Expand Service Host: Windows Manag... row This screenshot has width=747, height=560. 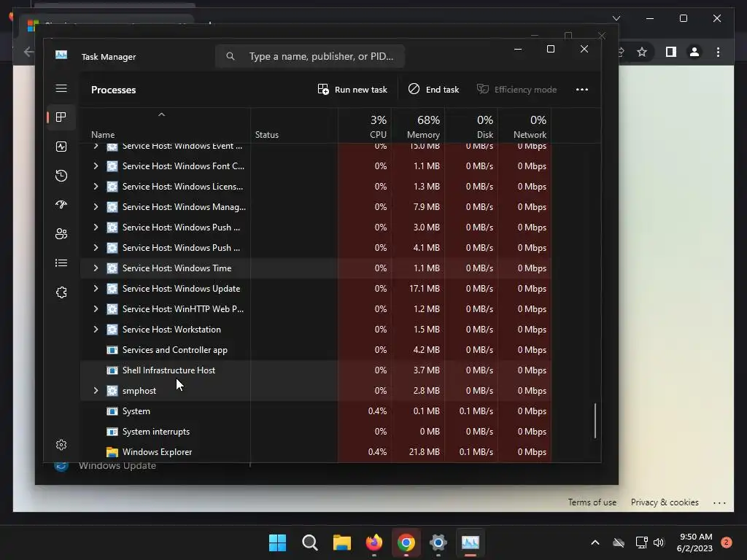click(x=96, y=207)
